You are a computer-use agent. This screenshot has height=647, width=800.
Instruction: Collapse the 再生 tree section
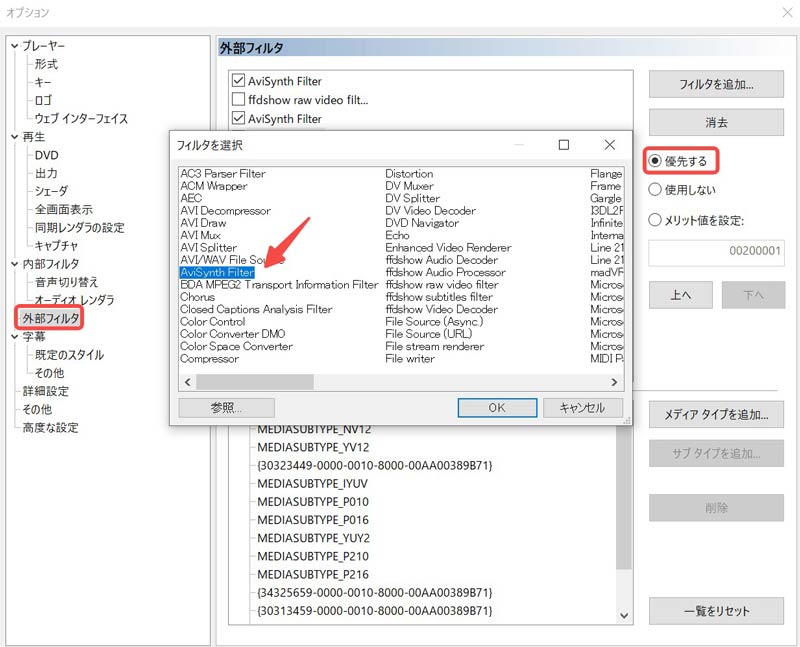13,137
